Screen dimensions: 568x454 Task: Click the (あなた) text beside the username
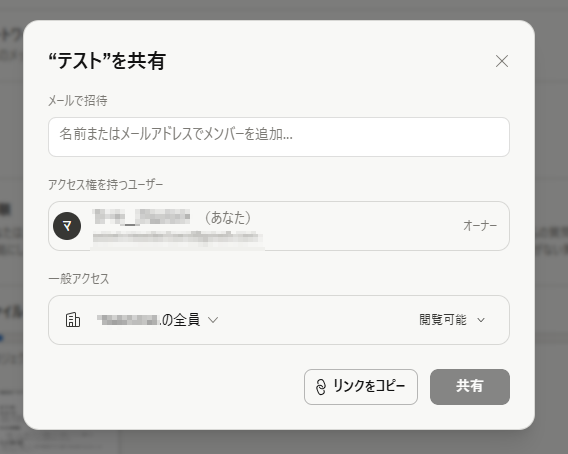coord(228,218)
